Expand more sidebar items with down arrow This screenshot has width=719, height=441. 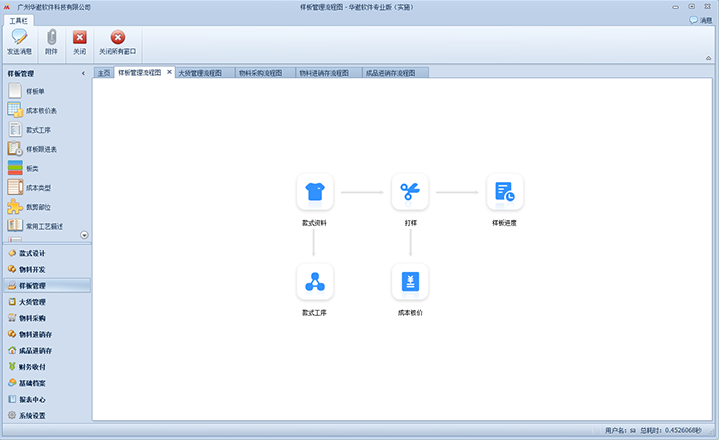(x=84, y=235)
